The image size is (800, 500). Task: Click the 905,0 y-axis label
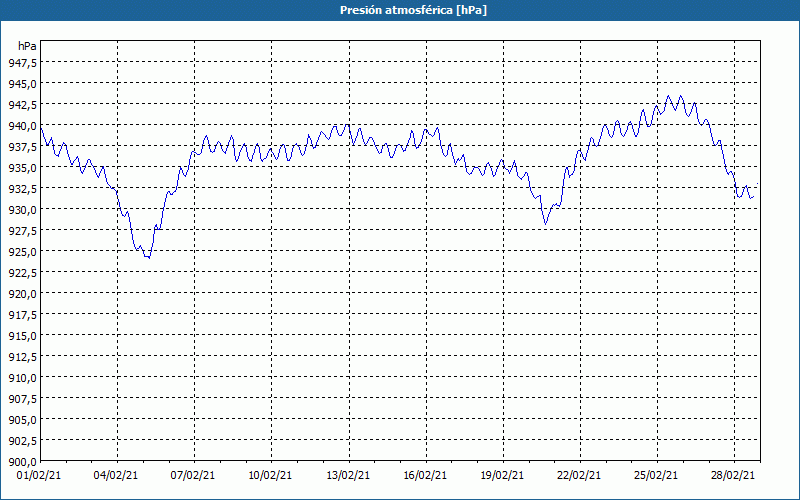[x=22, y=419]
